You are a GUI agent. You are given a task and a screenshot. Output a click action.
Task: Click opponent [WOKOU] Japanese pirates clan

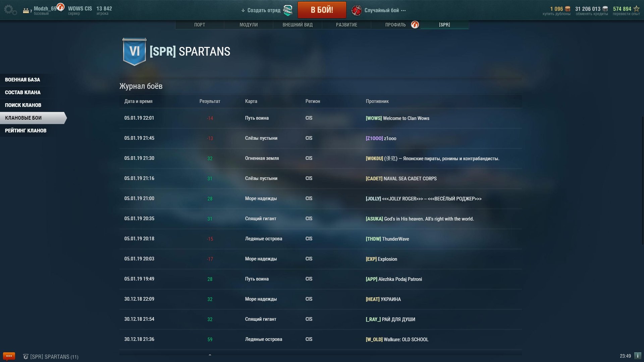coord(432,159)
